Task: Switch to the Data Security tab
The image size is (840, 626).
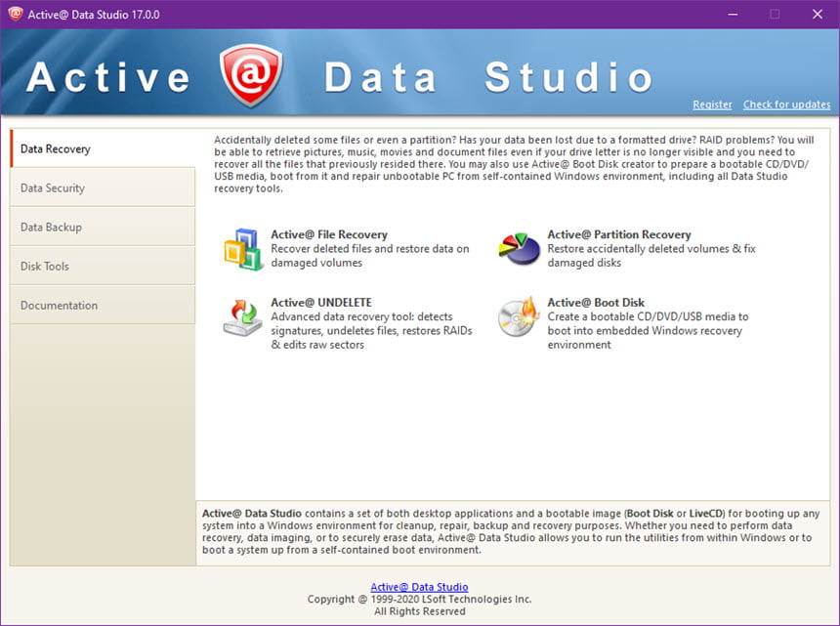Action: [x=103, y=188]
